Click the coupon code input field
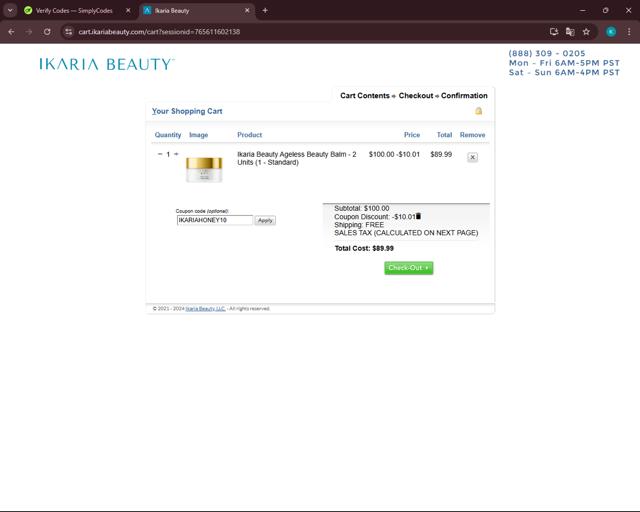Screen dimensions: 640x512 pos(215,220)
